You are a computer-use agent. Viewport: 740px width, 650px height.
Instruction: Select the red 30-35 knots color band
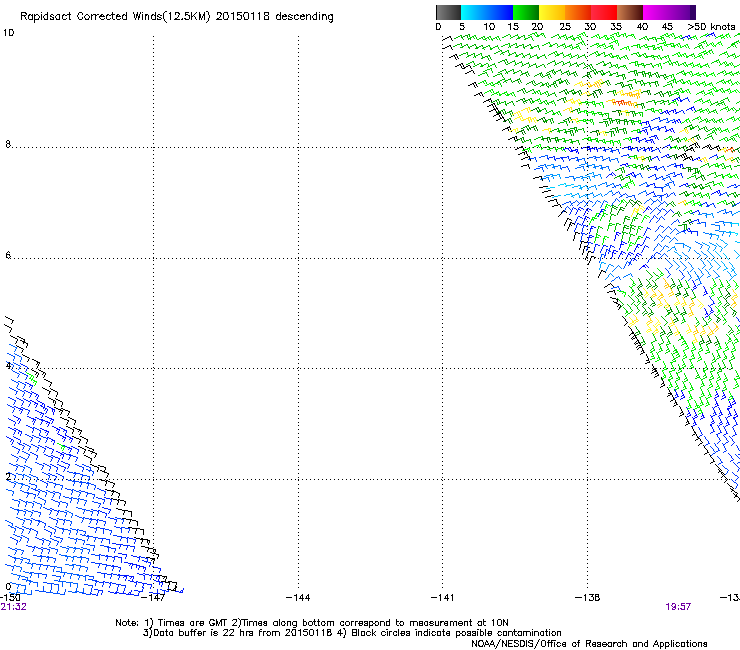coord(604,12)
